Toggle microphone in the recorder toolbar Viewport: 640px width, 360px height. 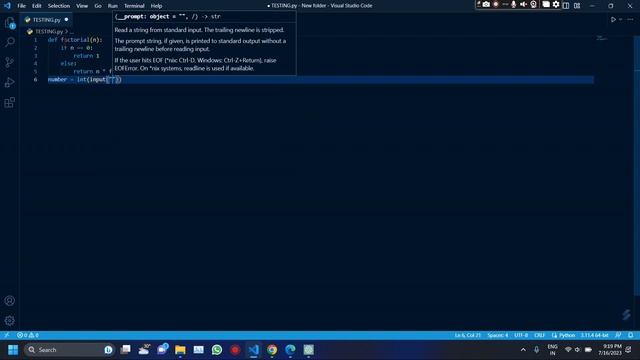coord(513,4)
